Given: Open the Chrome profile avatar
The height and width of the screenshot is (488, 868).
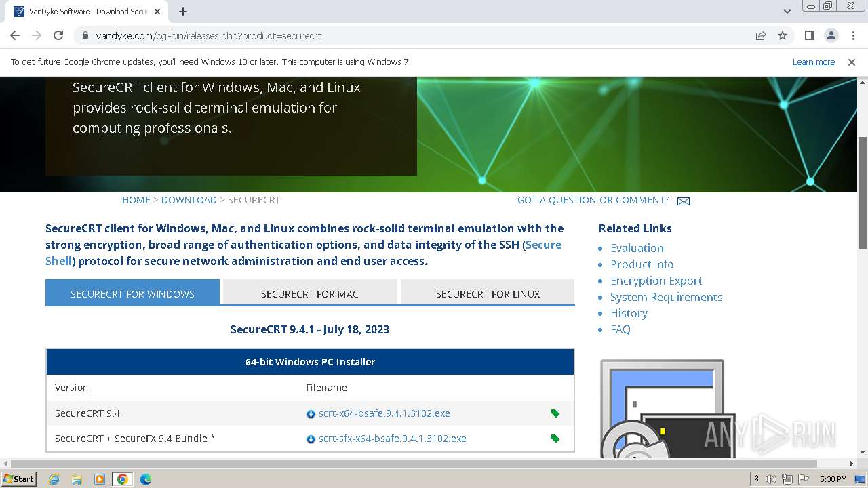Looking at the screenshot, I should [831, 35].
